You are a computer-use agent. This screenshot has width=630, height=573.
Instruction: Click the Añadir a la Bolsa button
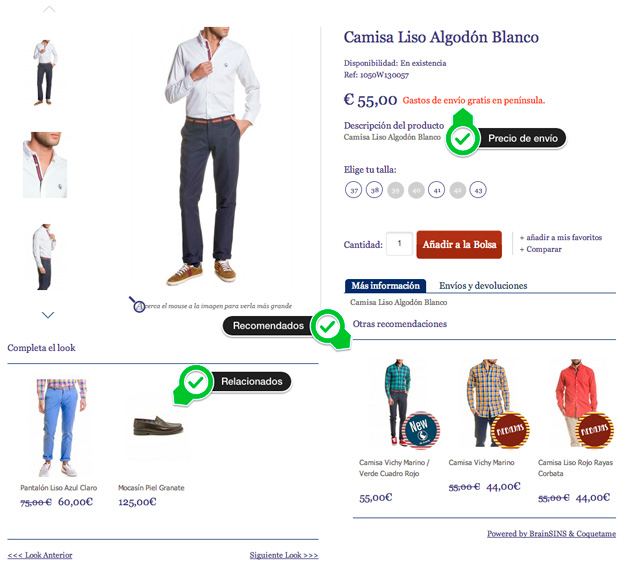click(x=459, y=244)
